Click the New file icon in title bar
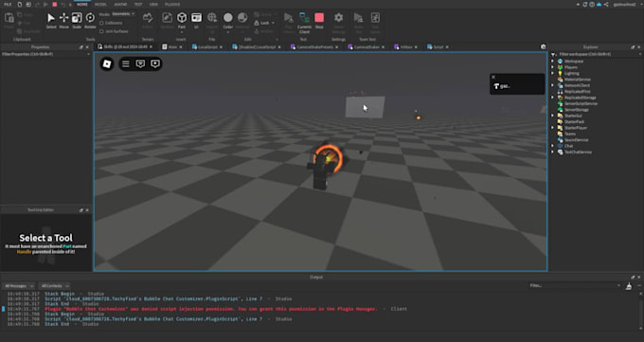Viewport: 644px width, 342px height. pyautogui.click(x=20, y=5)
